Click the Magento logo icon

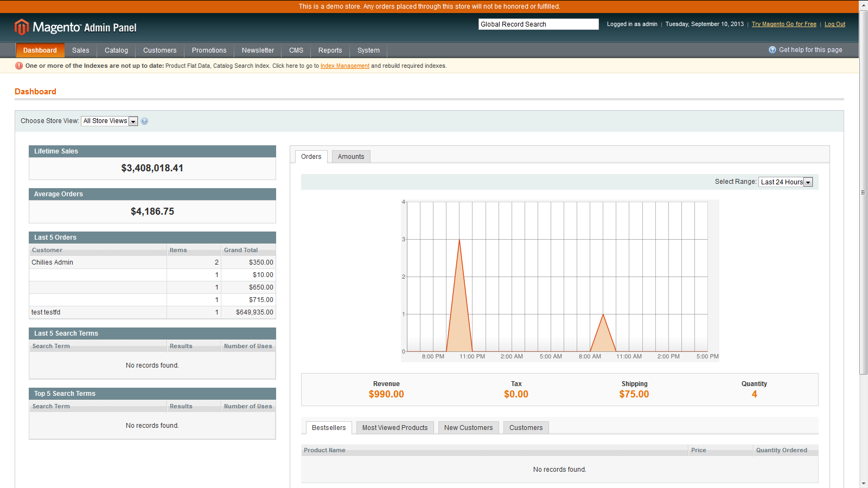click(x=21, y=27)
